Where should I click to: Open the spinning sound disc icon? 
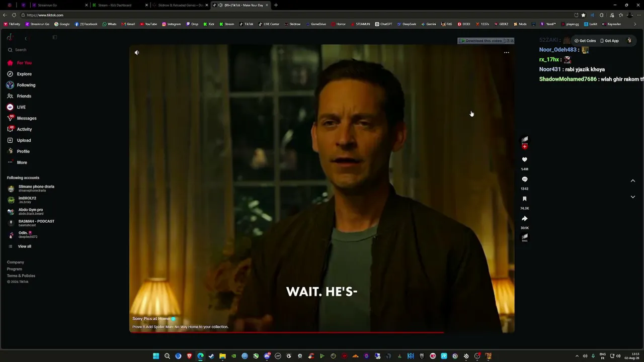click(525, 237)
